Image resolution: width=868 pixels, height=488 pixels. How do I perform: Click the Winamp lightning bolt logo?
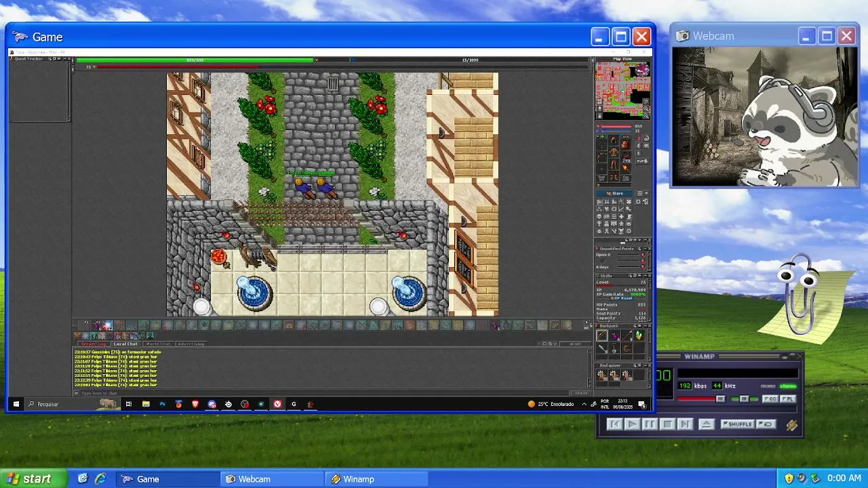791,425
